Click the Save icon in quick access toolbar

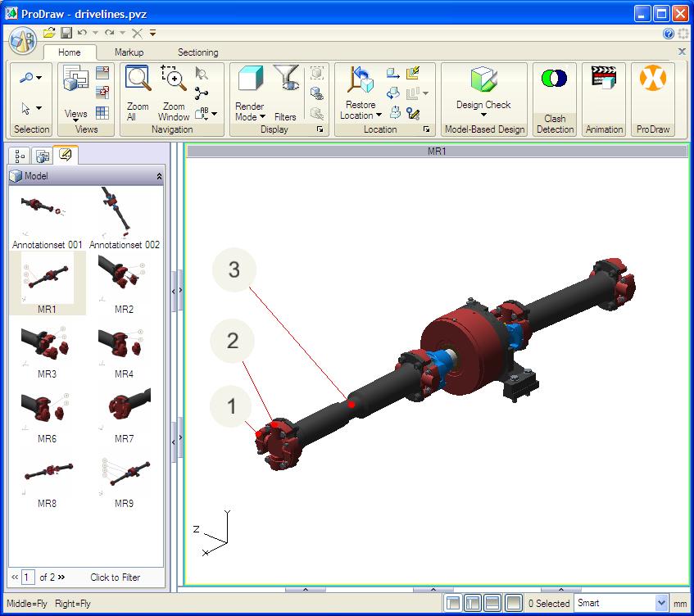coord(66,33)
